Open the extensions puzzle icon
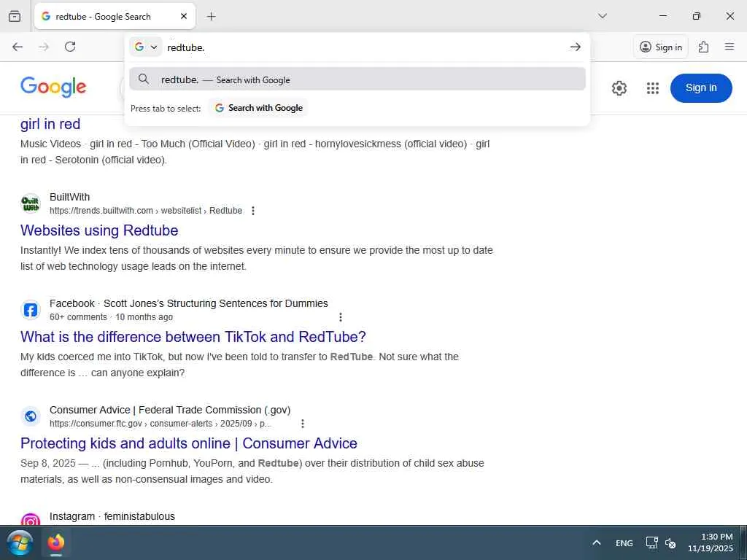This screenshot has height=560, width=747. [704, 47]
